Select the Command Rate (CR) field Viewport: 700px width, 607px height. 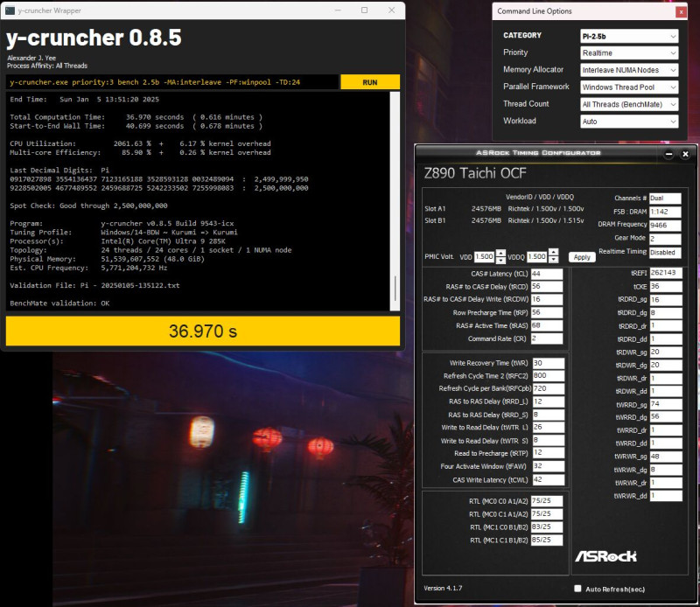(546, 338)
